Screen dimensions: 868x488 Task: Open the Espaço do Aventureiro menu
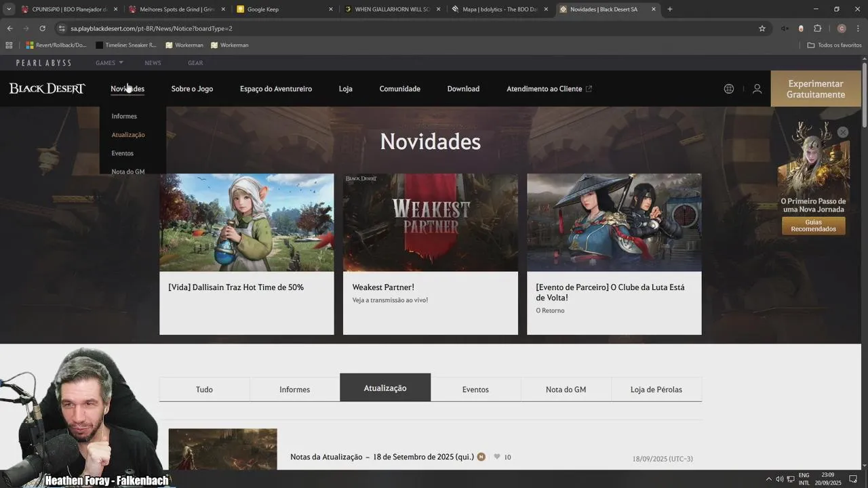click(276, 89)
